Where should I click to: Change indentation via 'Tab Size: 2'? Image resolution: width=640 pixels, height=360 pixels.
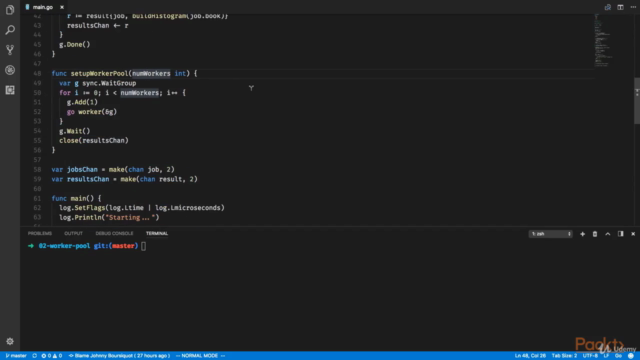point(564,356)
